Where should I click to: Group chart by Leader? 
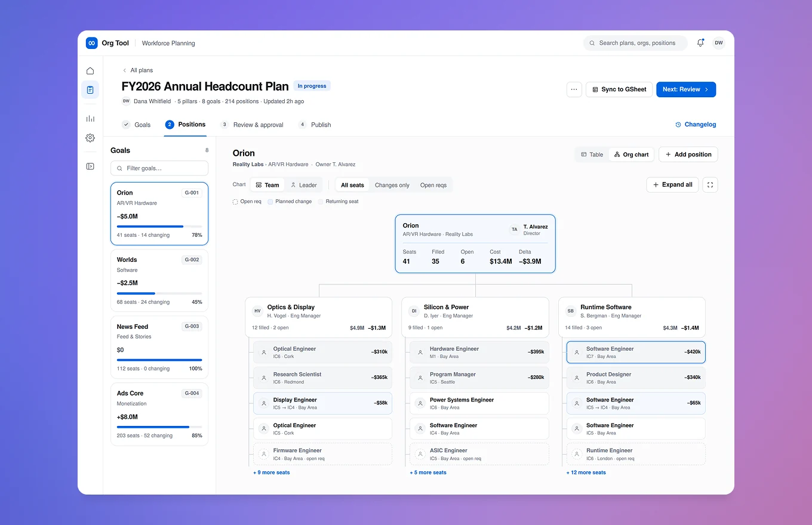click(x=304, y=185)
